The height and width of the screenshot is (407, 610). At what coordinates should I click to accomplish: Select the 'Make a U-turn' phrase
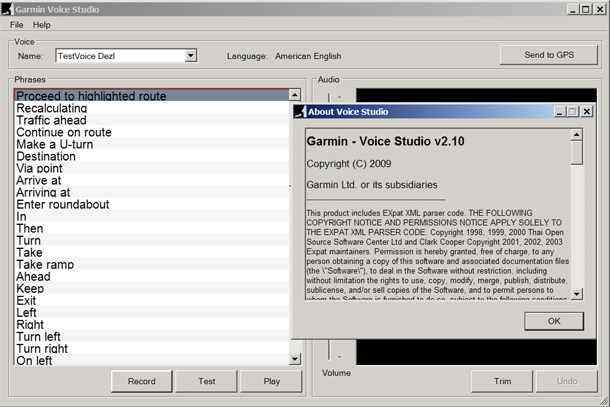pyautogui.click(x=151, y=144)
